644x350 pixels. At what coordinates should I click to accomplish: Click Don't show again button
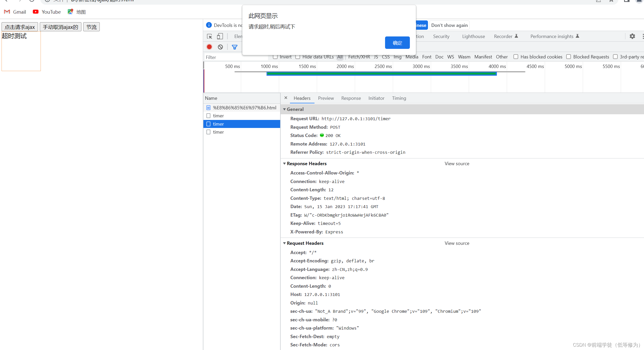coord(449,25)
